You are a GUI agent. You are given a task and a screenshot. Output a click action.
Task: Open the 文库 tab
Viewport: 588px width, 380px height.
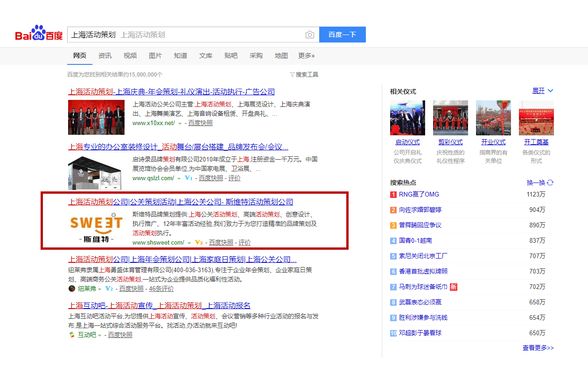(x=206, y=56)
